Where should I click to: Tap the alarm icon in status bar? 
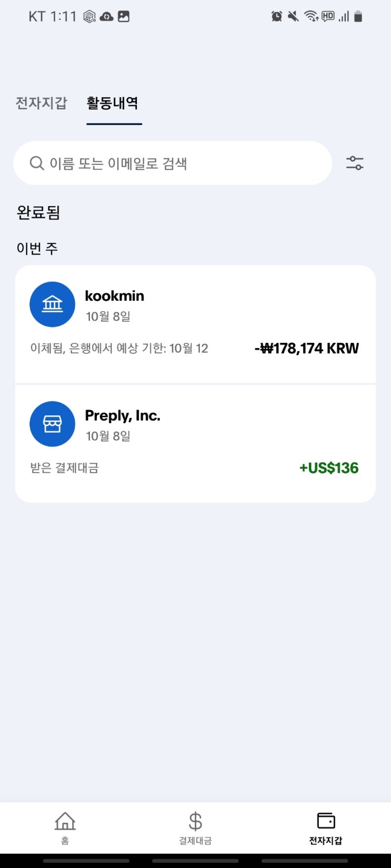276,16
